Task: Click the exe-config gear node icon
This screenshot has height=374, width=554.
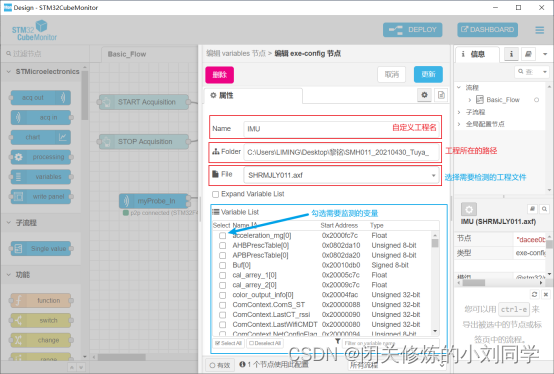Action: [x=469, y=209]
